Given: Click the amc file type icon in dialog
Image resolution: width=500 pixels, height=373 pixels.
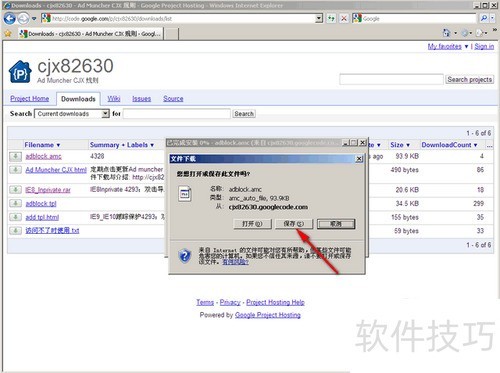Looking at the screenshot, I should pos(185,194).
